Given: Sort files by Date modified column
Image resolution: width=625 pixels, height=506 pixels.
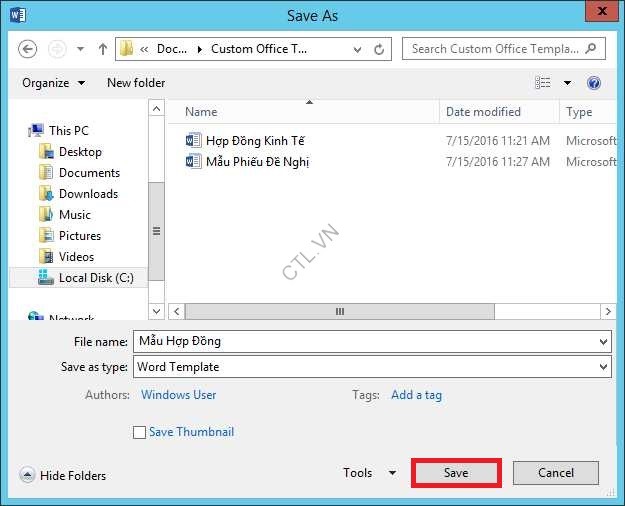Looking at the screenshot, I should (483, 112).
